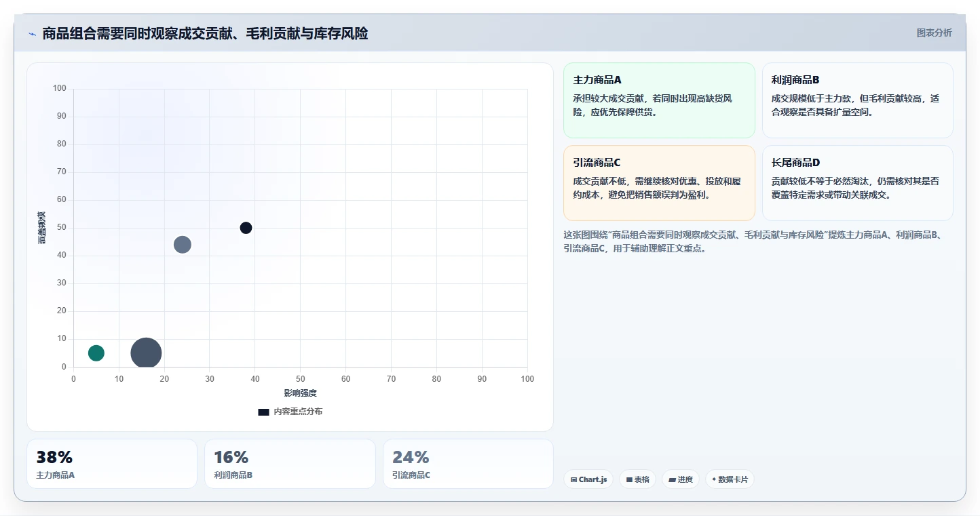Click the green bubble in the chart
This screenshot has width=980, height=516.
pos(96,353)
